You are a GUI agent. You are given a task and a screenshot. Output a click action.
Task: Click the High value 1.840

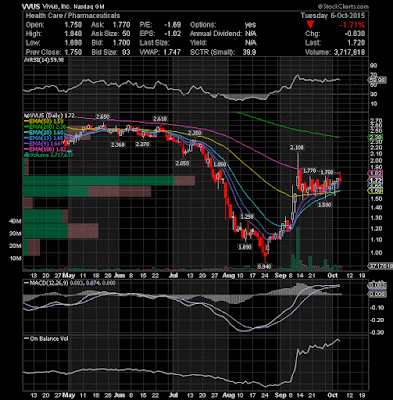74,34
